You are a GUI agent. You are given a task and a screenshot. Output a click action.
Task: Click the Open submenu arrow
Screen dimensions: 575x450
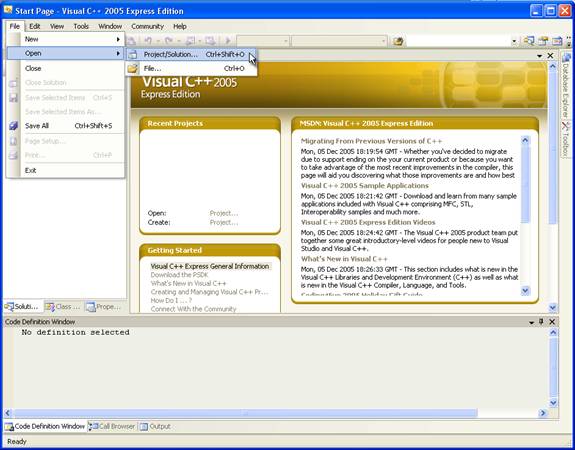click(118, 54)
